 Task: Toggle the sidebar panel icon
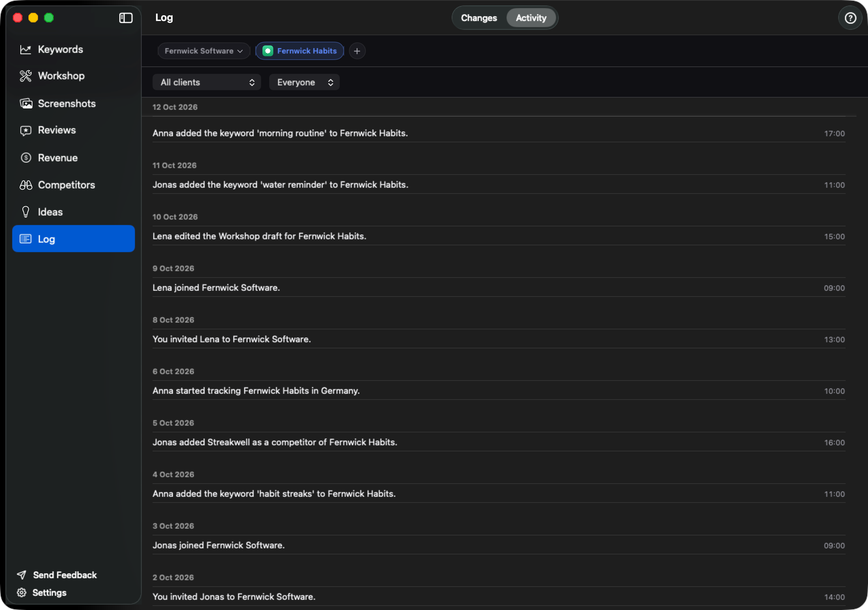(x=125, y=18)
